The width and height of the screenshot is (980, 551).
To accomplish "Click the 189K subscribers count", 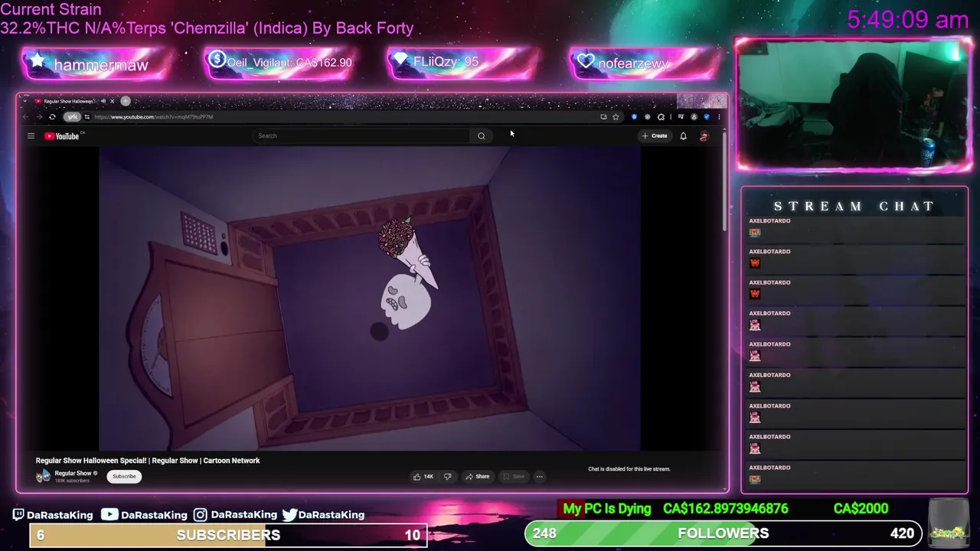I will (x=72, y=481).
